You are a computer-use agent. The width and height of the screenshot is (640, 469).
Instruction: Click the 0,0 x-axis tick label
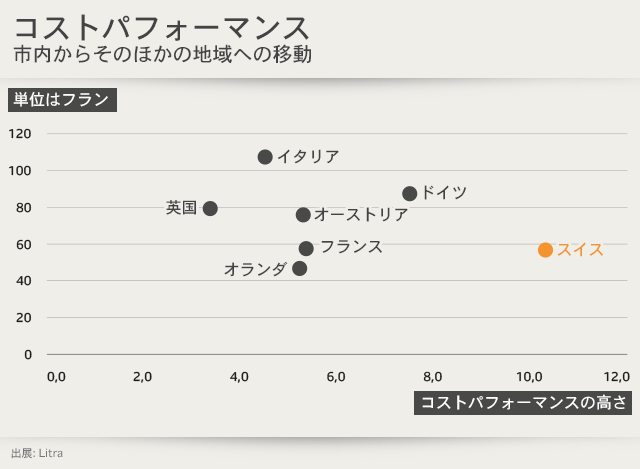(x=56, y=377)
